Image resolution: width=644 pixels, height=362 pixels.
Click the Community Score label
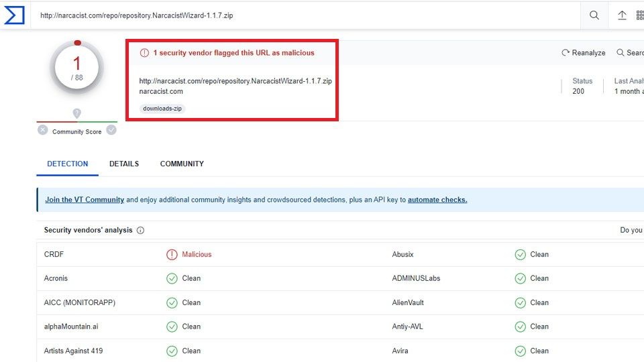76,132
